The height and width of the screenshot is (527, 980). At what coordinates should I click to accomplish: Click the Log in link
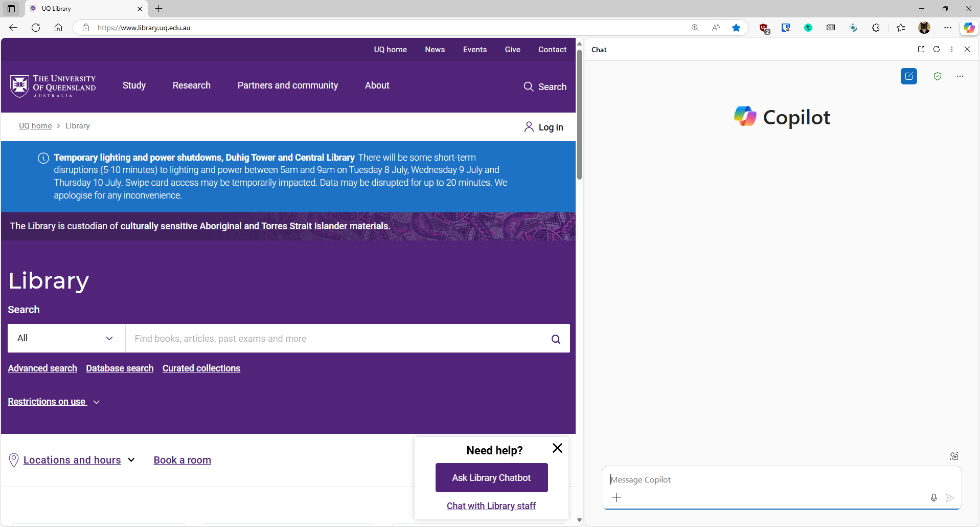(x=544, y=127)
